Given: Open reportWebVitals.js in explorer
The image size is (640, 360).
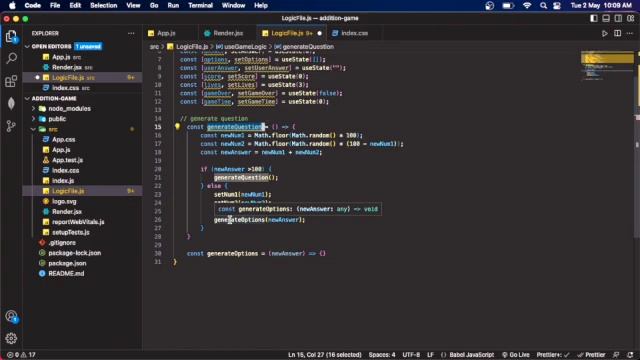Looking at the screenshot, I should click(78, 222).
